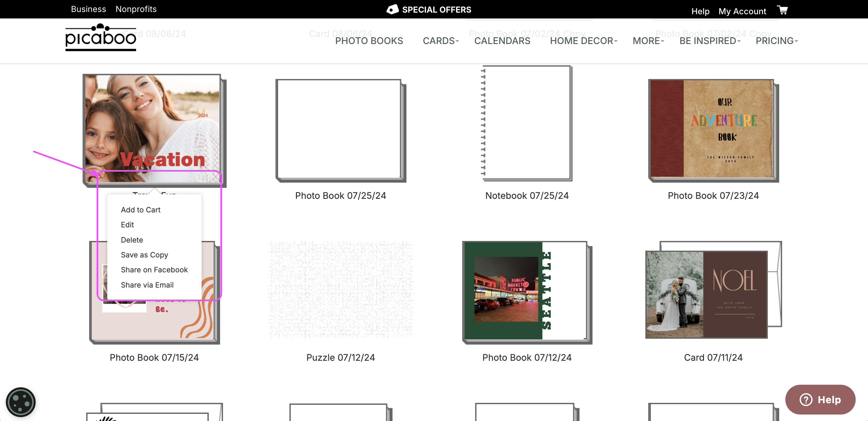
Task: Select Share via Email option
Action: tap(147, 285)
